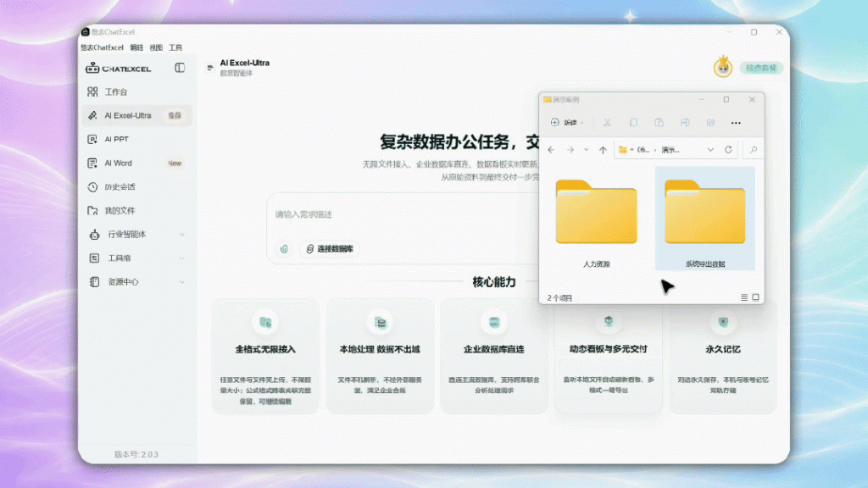Click the Cut scissors icon in Explorer
Screen dimensions: 868x488
(607, 123)
